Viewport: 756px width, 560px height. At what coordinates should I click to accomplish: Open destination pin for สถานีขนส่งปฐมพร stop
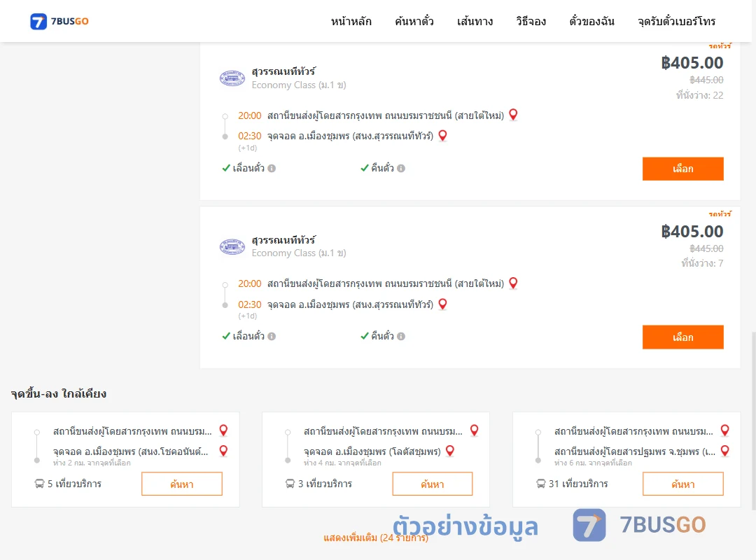[x=725, y=451]
